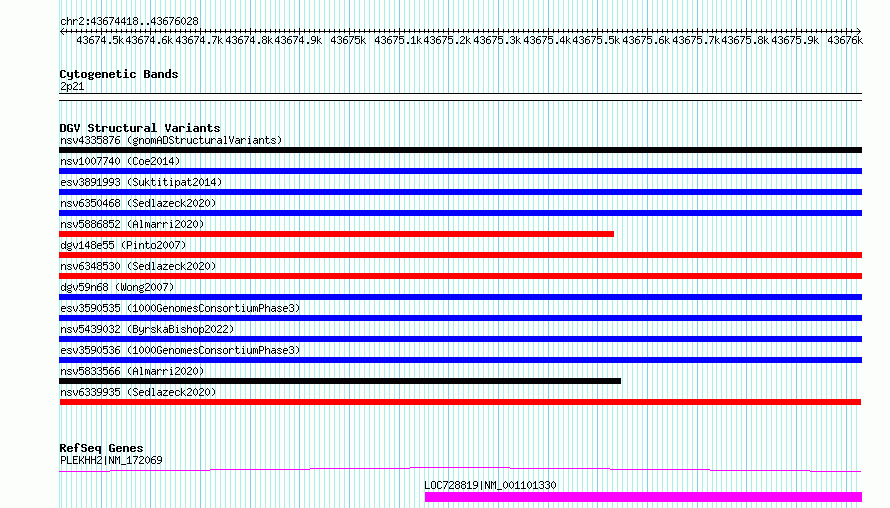Click the 43676k ruler tick label
This screenshot has width=890, height=508.
click(x=845, y=40)
